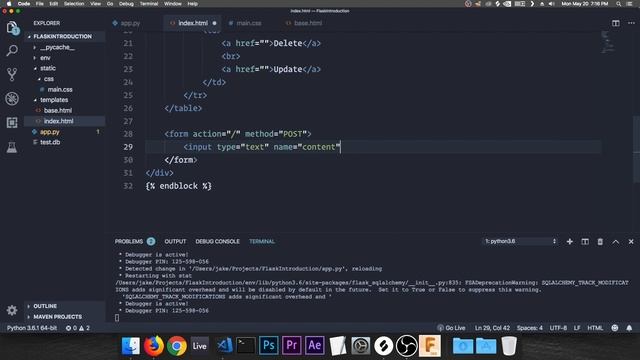Open the Source Control view
640x360 pixels.
tap(12, 74)
